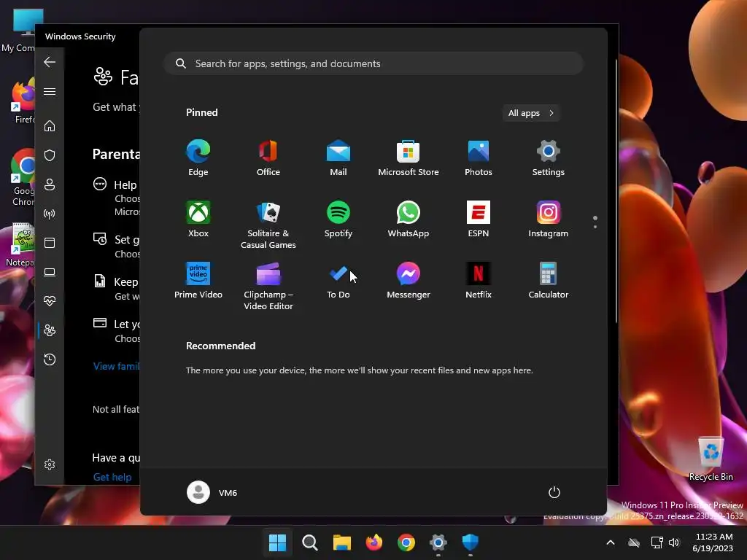Screen dimensions: 747x560
Task: Open Account protection in Windows Security
Action: pos(50,184)
